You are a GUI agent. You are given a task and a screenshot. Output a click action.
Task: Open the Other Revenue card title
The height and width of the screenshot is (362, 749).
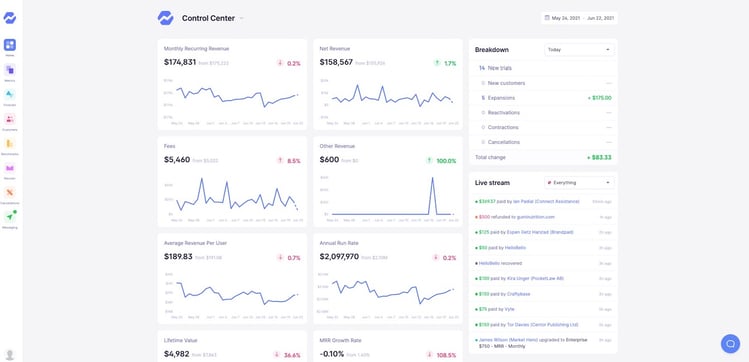point(338,146)
